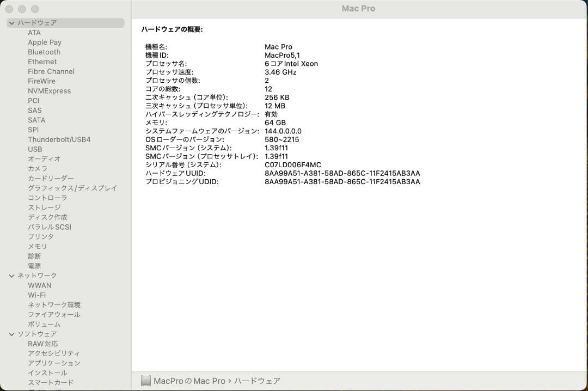This screenshot has height=391, width=588.
Task: Select インストール in the sidebar
Action: pyautogui.click(x=47, y=373)
